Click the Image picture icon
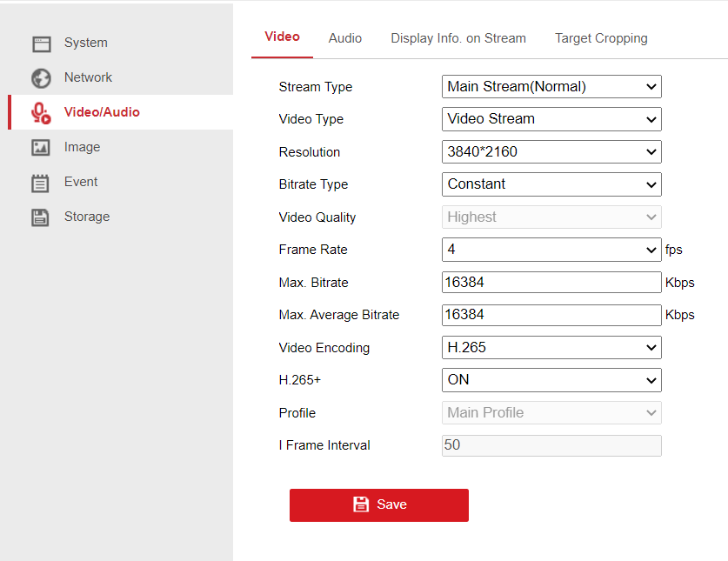728x561 pixels. [41, 148]
